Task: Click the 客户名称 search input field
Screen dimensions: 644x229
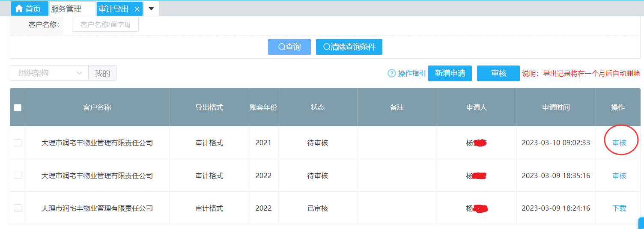Action: [x=105, y=25]
